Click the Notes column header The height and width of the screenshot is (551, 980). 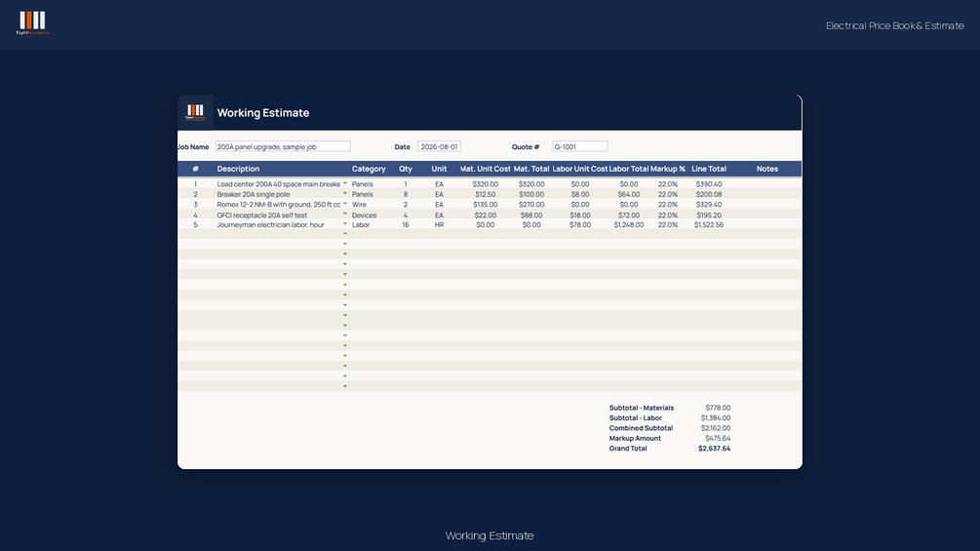click(766, 169)
